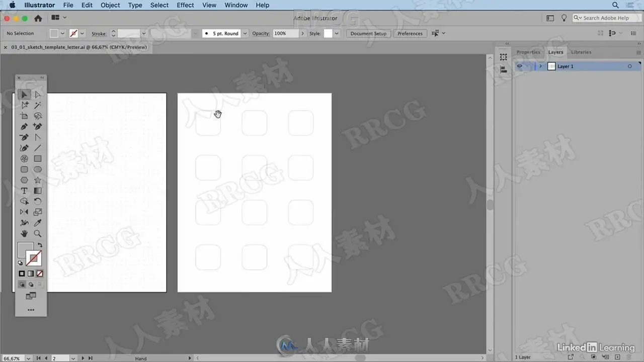This screenshot has height=362, width=644.
Task: Click Collect For Export icon in Layers
Action: pos(571,357)
